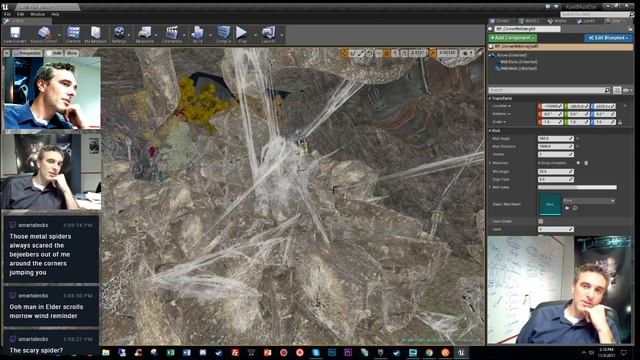The image size is (640, 360).
Task: Toggle rotation snapping in viewport toolbar
Action: coord(404,53)
